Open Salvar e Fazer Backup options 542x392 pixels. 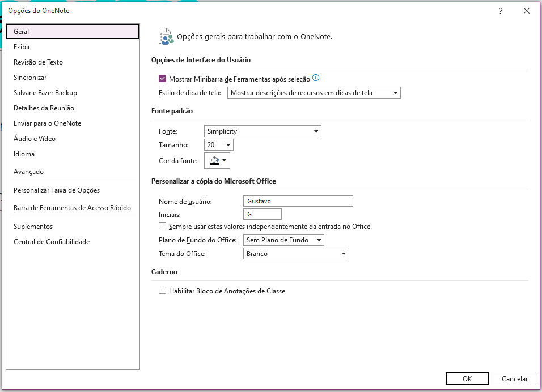point(73,92)
